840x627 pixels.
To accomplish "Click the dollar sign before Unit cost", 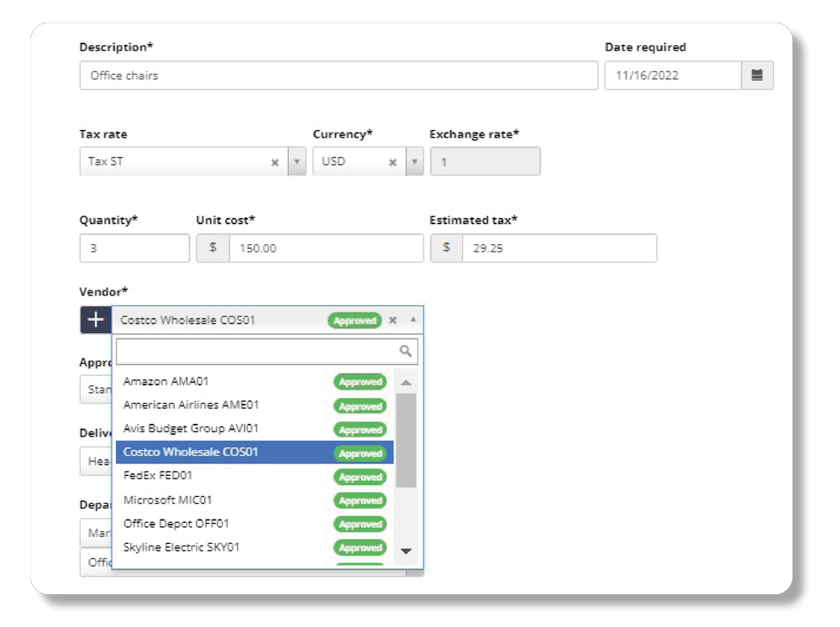I will [213, 248].
